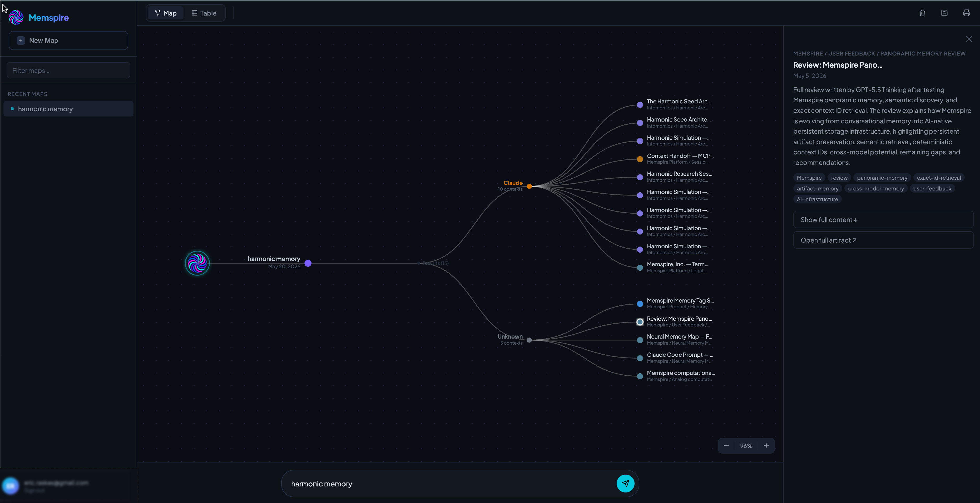980x503 pixels.
Task: Select the purple harmonic memory node dot
Action: pos(308,263)
